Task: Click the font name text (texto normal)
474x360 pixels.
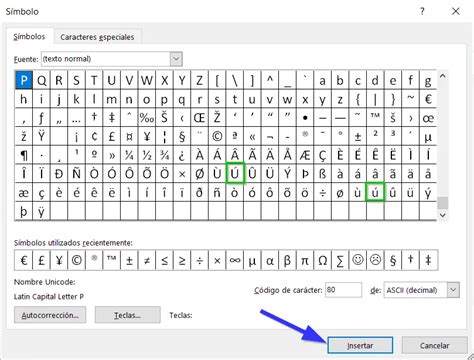Action: point(67,59)
